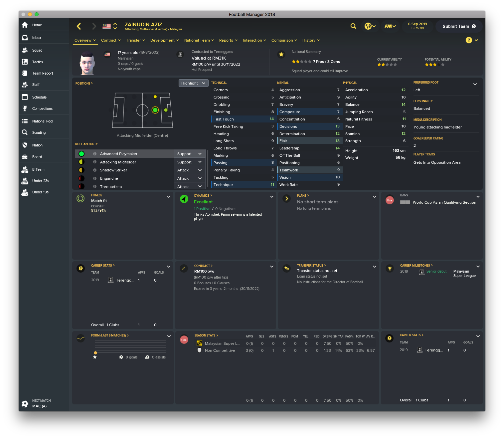The width and height of the screenshot is (504, 438).
Task: Click the player switcher up-down arrows
Action: 115,26
